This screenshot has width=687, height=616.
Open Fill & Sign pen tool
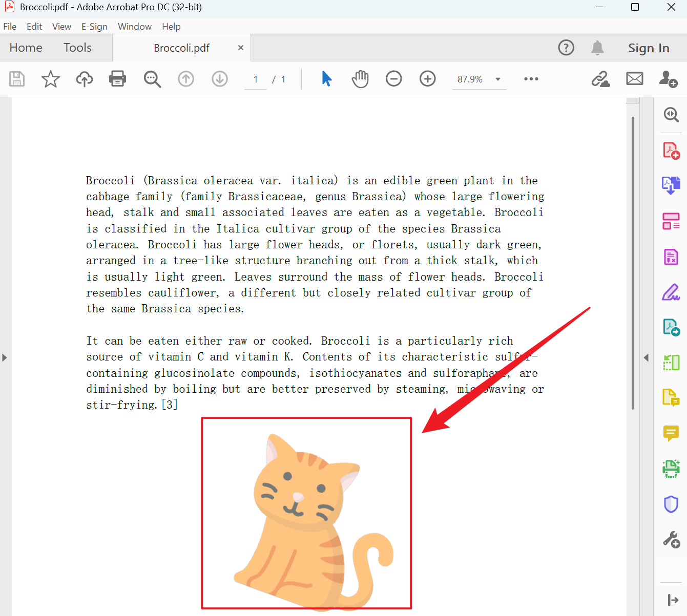671,292
